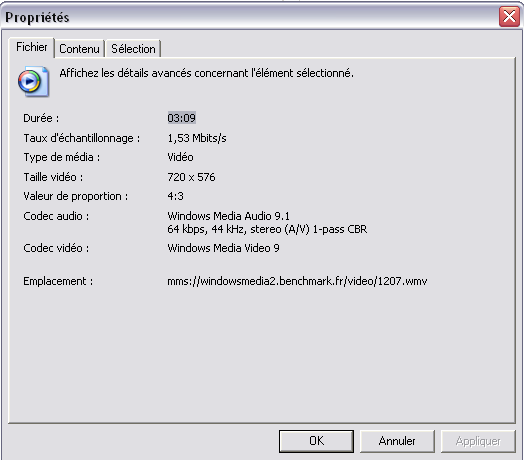Click the Affichez les détails avancés description
The height and width of the screenshot is (460, 524).
coord(207,73)
